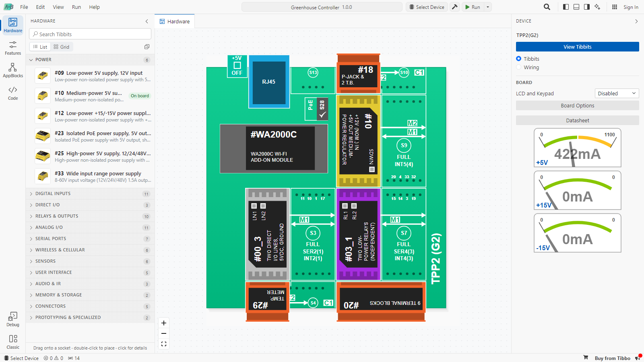Click the build hammer tool icon
Screen dimensions: 644x362
coord(455,7)
